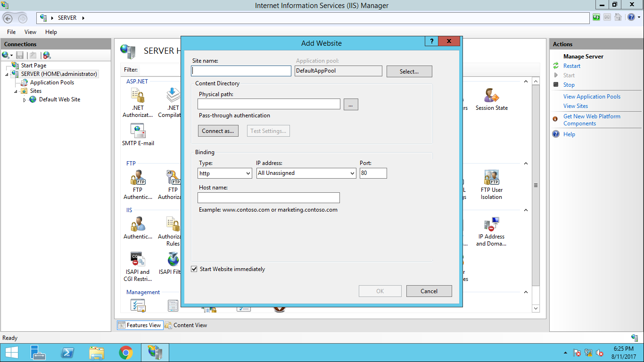Click the .NET Authorization Rules icon
The height and width of the screenshot is (362, 644).
138,95
